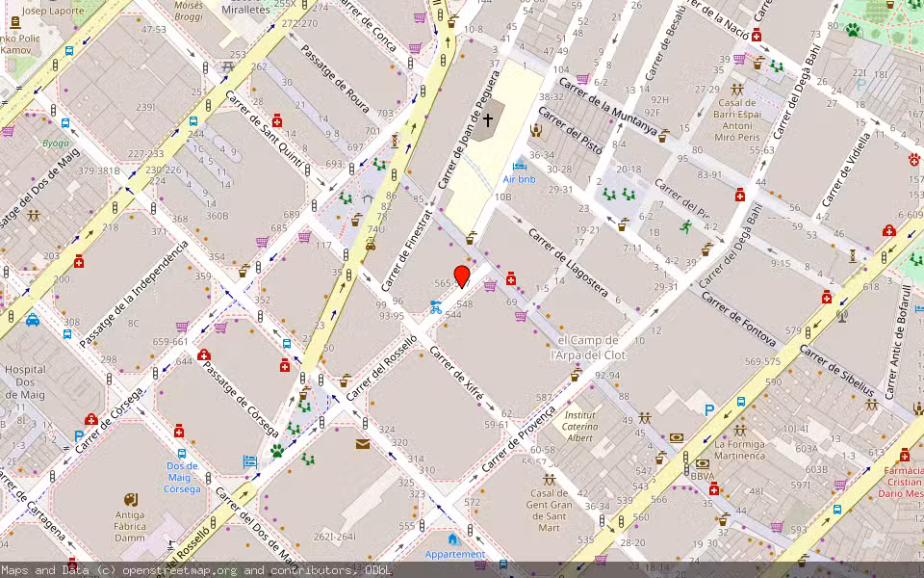Click the Carrer de Finestrat street label
The height and width of the screenshot is (578, 924).
[408, 250]
